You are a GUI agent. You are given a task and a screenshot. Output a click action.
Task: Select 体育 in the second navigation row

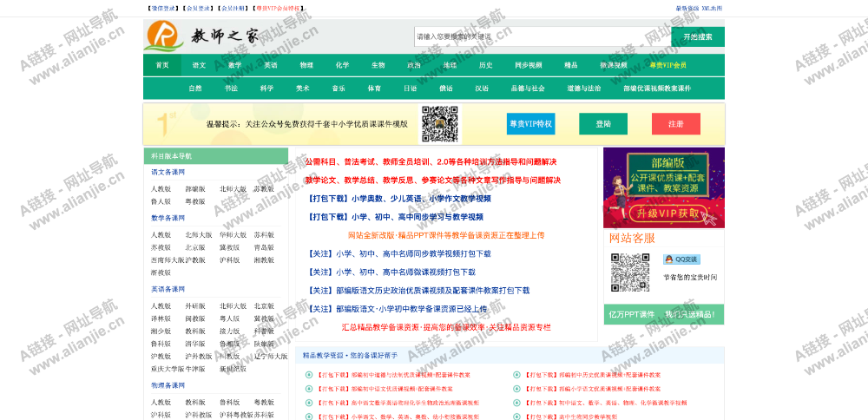point(374,89)
